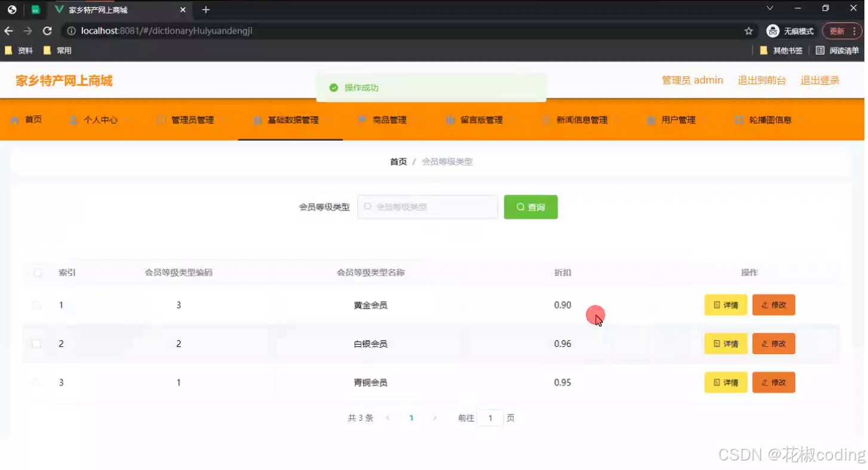Select checkbox for 黄金会员 row

36,305
